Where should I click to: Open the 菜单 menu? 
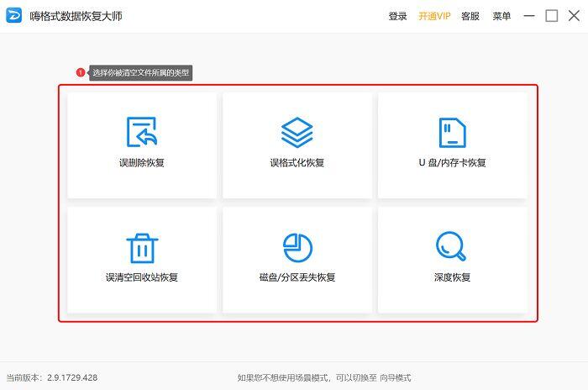pyautogui.click(x=501, y=16)
